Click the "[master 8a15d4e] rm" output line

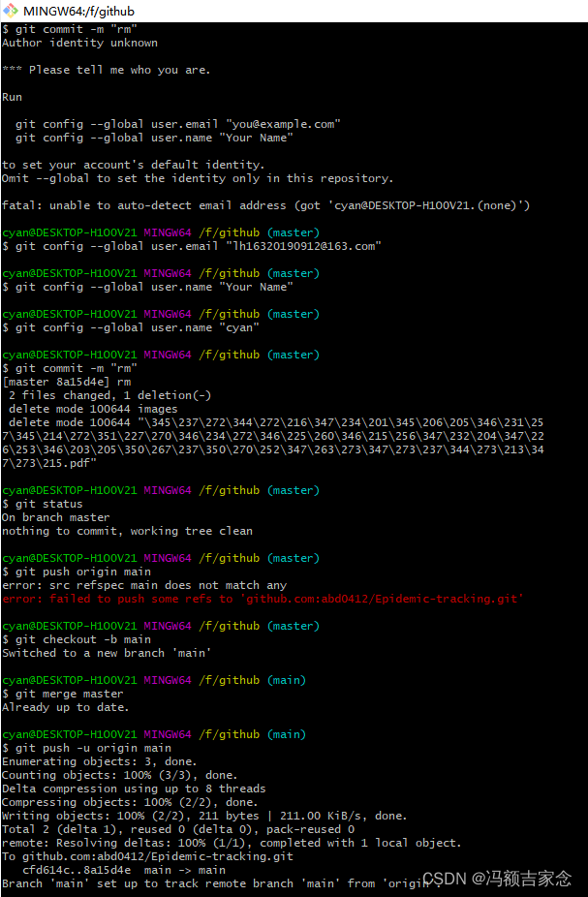(66, 382)
